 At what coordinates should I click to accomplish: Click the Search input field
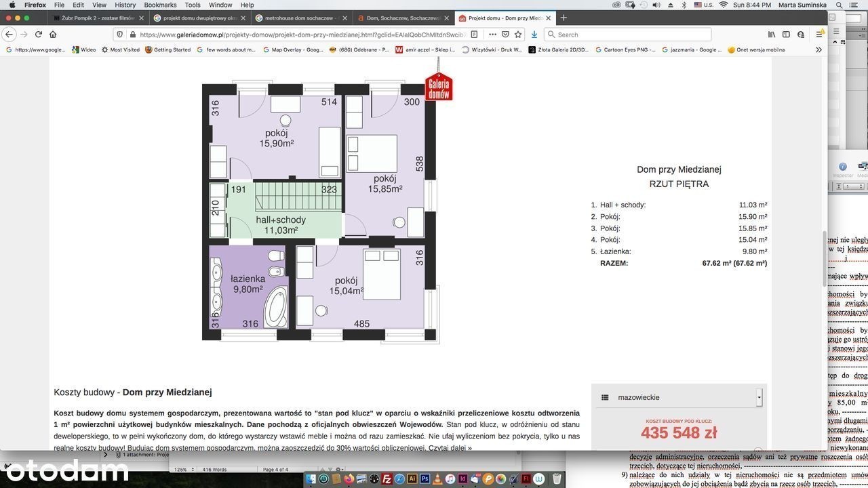click(631, 35)
